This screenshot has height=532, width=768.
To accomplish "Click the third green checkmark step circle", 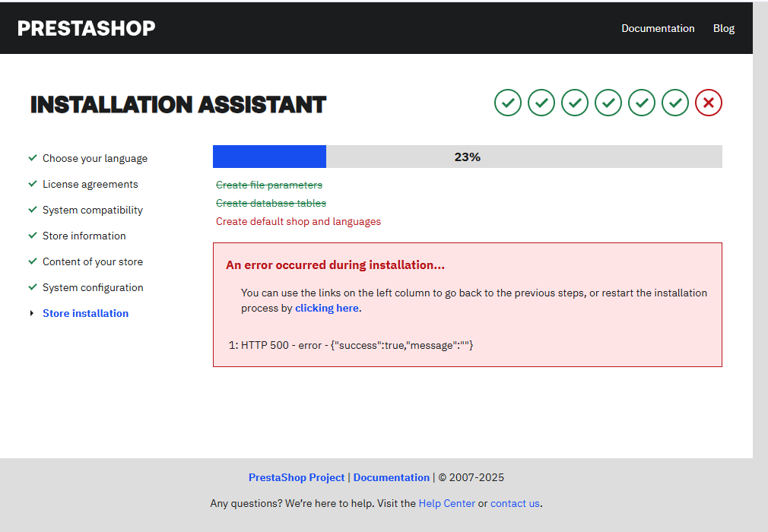I will pos(575,103).
